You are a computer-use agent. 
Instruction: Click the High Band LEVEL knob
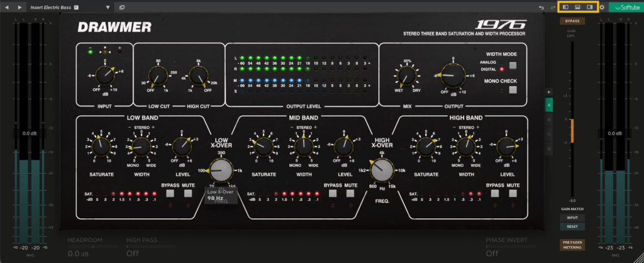click(x=508, y=147)
